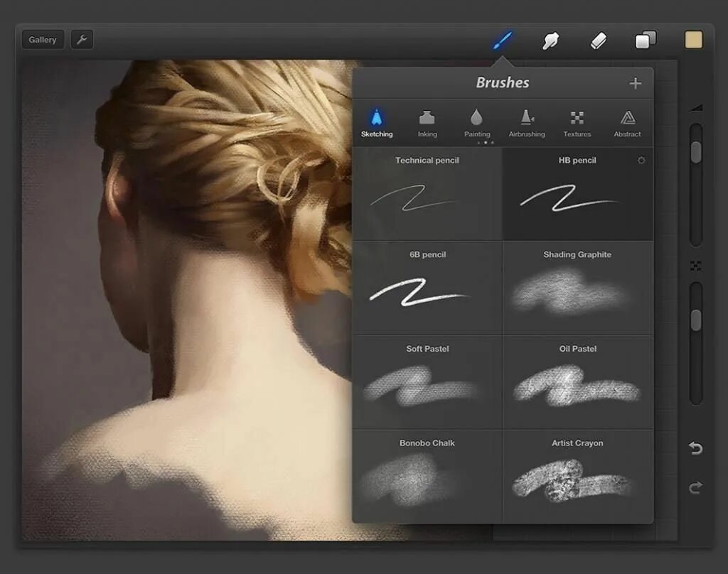This screenshot has height=574, width=728.
Task: Pick the Shading Graphite brush
Action: click(577, 288)
